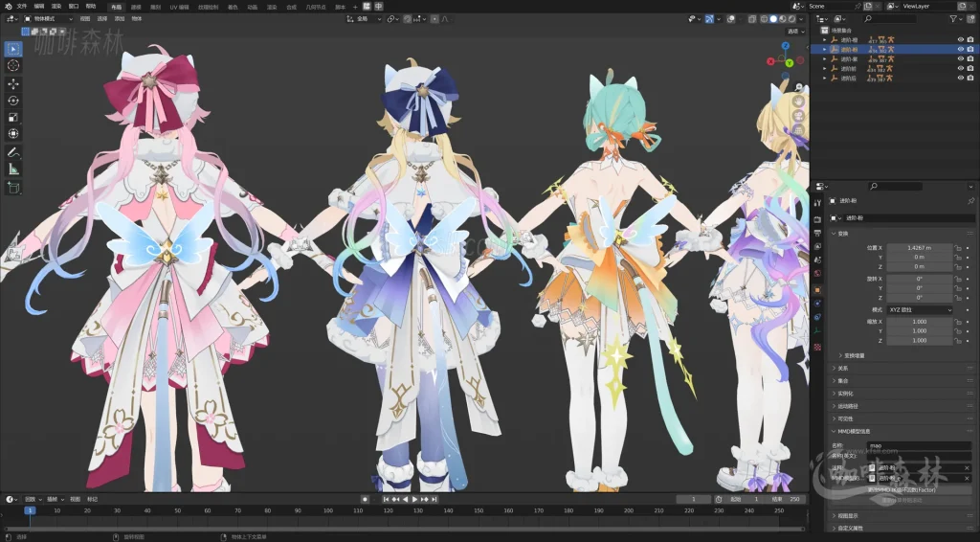The width and height of the screenshot is (980, 542).
Task: Open the XYZ Euler rotation mode dropdown
Action: pyautogui.click(x=920, y=310)
